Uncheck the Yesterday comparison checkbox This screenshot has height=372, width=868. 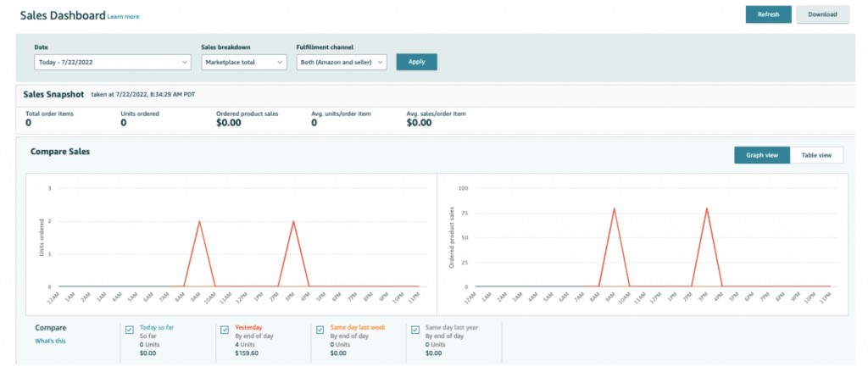[x=224, y=330]
